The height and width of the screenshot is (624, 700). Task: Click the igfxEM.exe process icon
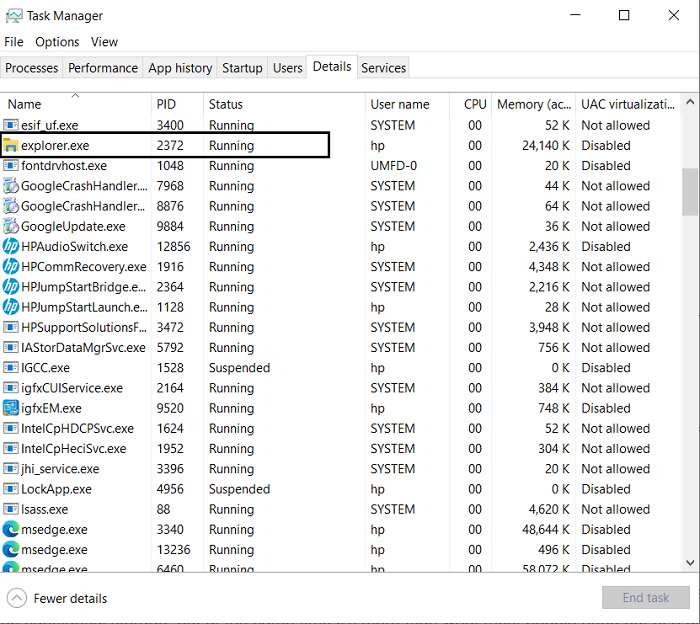[x=11, y=408]
